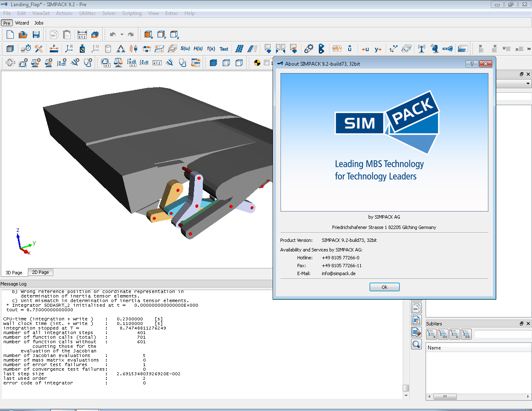Create a marker with the M axes icon
This screenshot has height=411, width=532.
[x=95, y=49]
